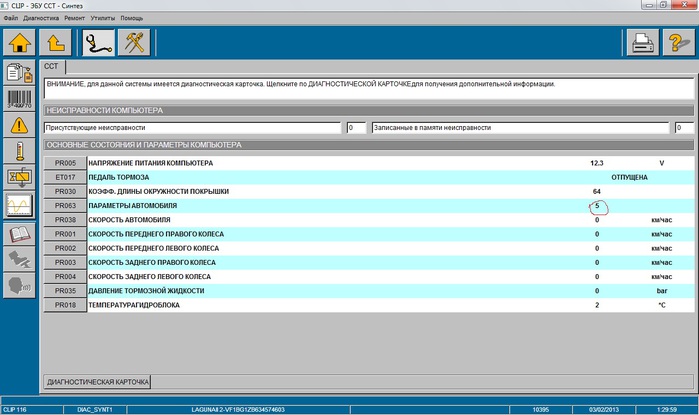Click the PR001 parameter button
Viewport: 699px width, 415px height.
point(65,234)
